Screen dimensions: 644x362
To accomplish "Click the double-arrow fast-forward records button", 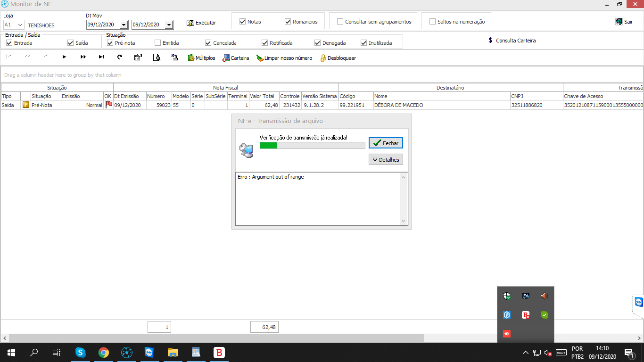I will [x=83, y=57].
